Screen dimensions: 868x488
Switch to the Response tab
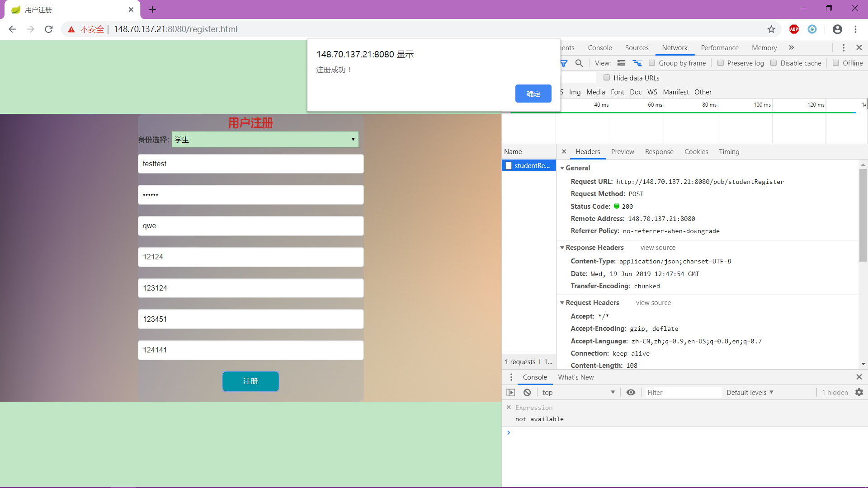(659, 152)
